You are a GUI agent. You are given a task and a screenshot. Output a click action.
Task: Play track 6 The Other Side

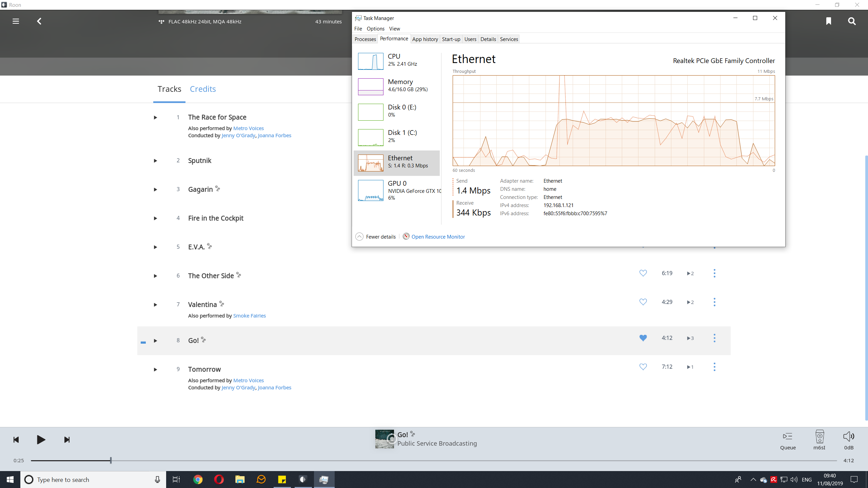click(x=155, y=276)
